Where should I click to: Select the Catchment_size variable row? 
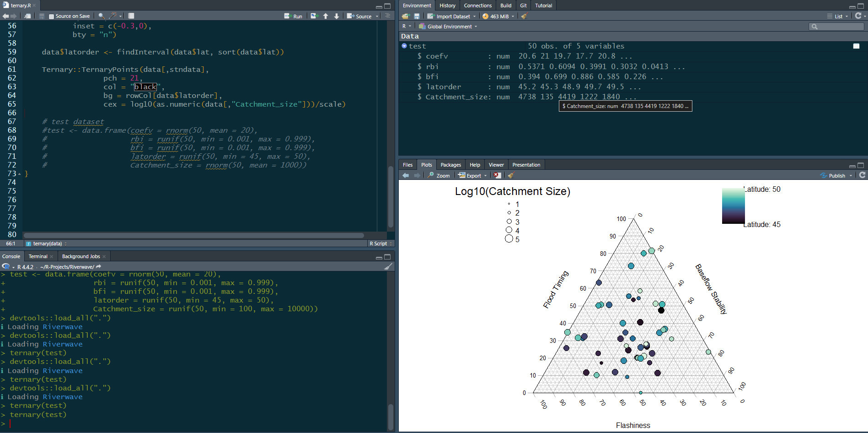pyautogui.click(x=632, y=97)
